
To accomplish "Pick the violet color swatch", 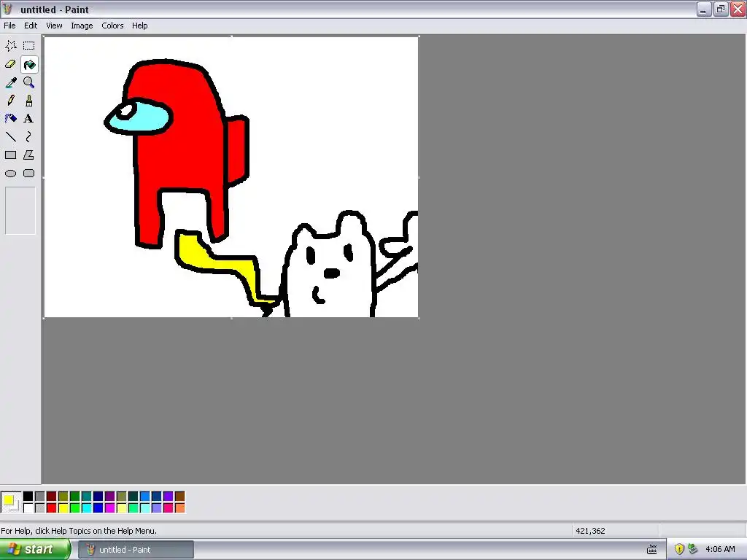I will click(169, 497).
